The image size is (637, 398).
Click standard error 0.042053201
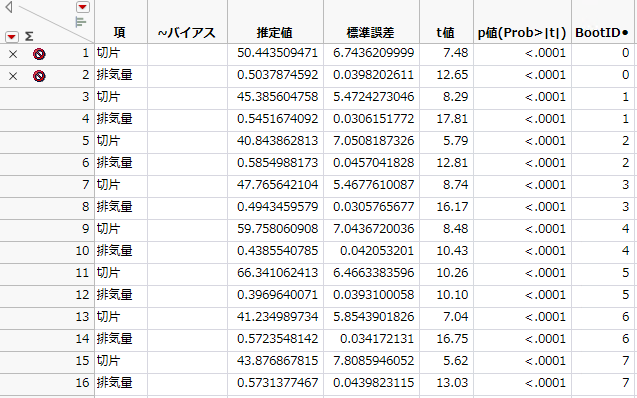click(x=377, y=251)
